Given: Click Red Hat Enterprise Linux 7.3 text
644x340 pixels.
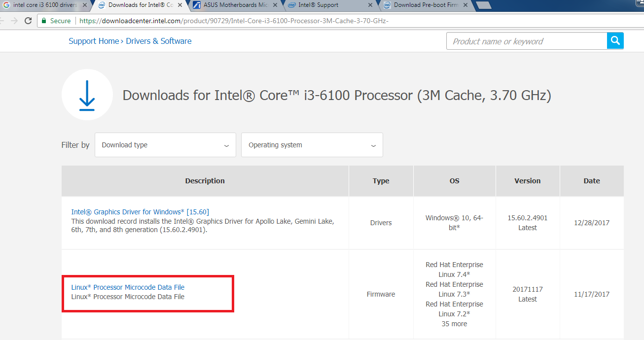Looking at the screenshot, I should 455,289.
